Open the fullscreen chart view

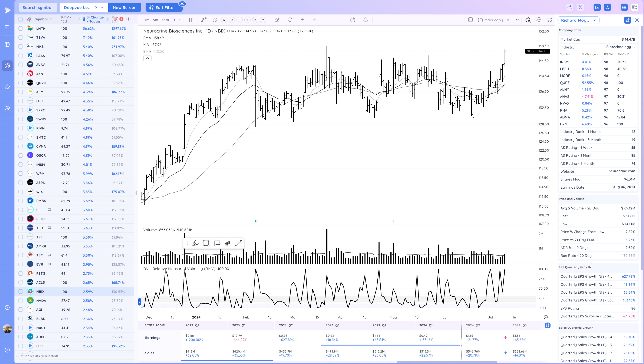[549, 20]
